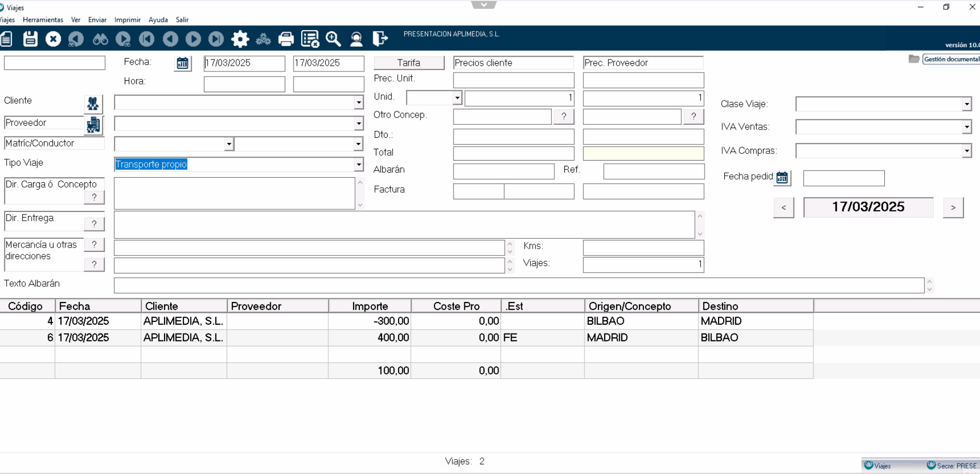This screenshot has width=980, height=474.
Task: Expand the Tipo Viaje dropdown
Action: pos(358,165)
